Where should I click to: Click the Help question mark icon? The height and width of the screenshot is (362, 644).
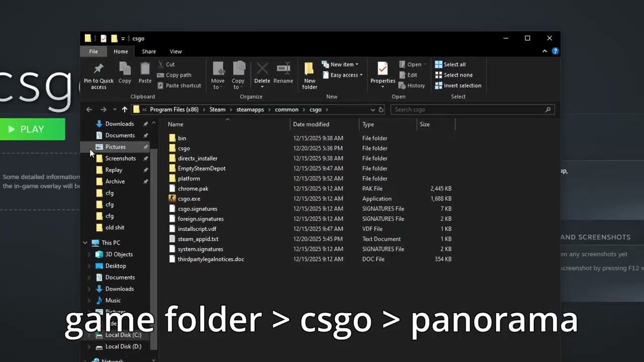pos(555,51)
